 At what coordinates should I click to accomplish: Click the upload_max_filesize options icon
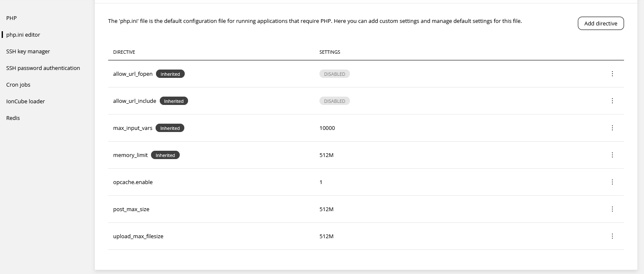(612, 236)
